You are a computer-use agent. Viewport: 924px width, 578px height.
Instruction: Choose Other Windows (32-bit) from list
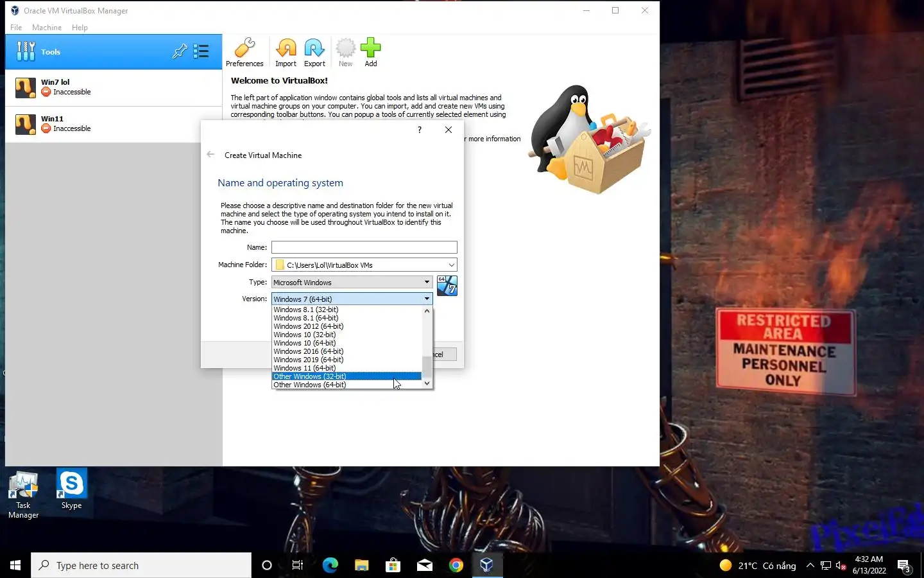[346, 376]
